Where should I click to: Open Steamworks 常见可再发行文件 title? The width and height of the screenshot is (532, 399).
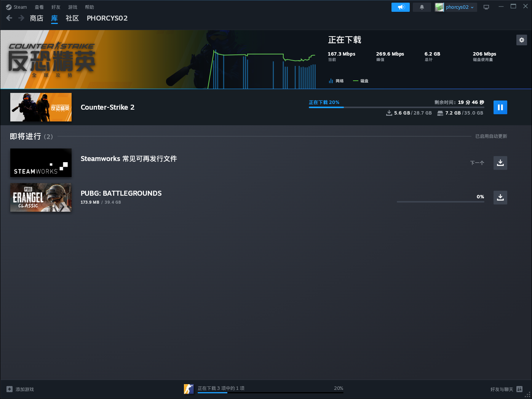[x=129, y=159]
